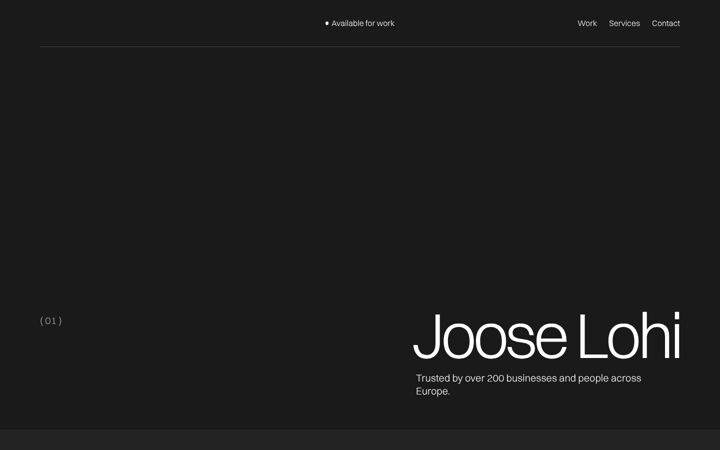This screenshot has width=720, height=450.
Task: Click the "Joose Lohi" heading
Action: 546,336
